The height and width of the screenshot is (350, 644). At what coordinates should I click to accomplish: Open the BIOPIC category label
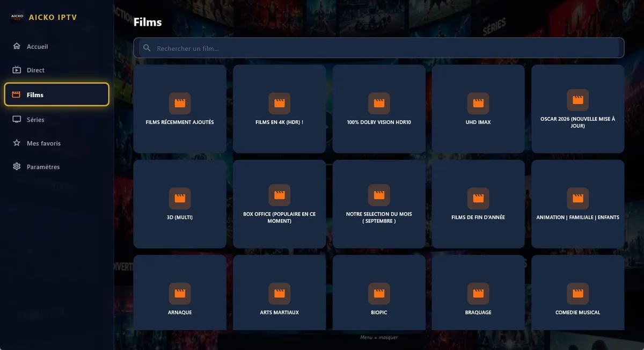tap(379, 312)
